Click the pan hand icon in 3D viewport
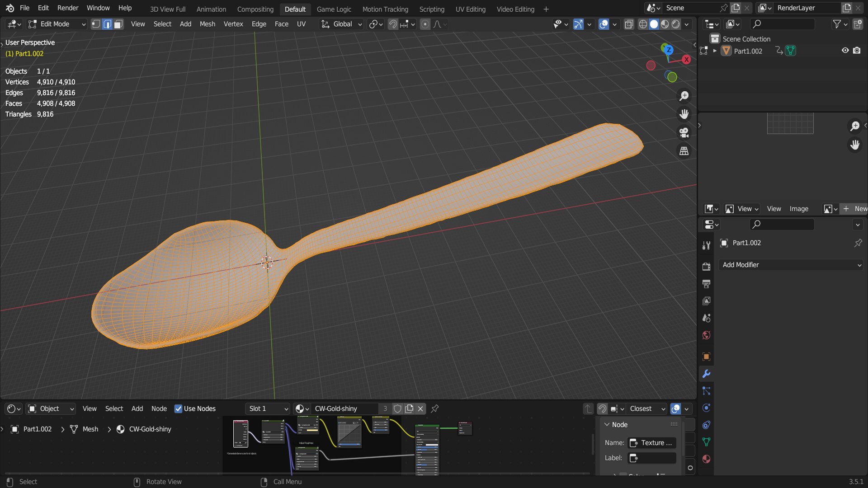 click(684, 114)
